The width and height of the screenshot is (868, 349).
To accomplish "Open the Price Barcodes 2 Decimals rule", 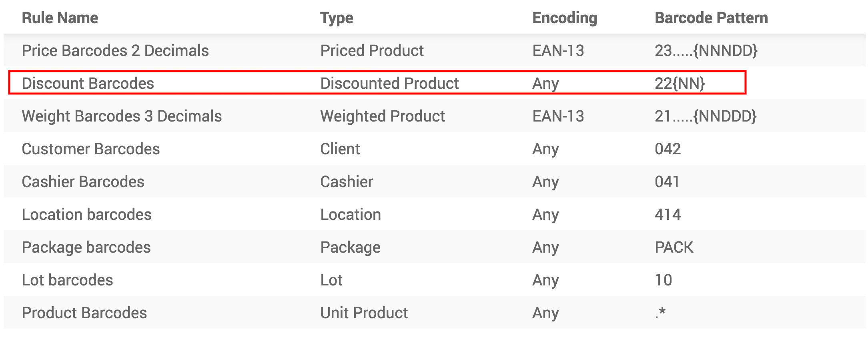I will (115, 51).
